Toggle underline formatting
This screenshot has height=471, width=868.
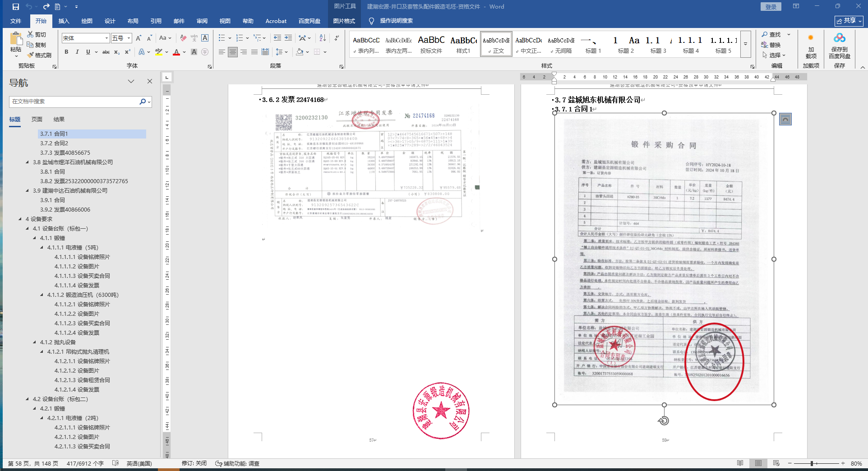pos(88,52)
